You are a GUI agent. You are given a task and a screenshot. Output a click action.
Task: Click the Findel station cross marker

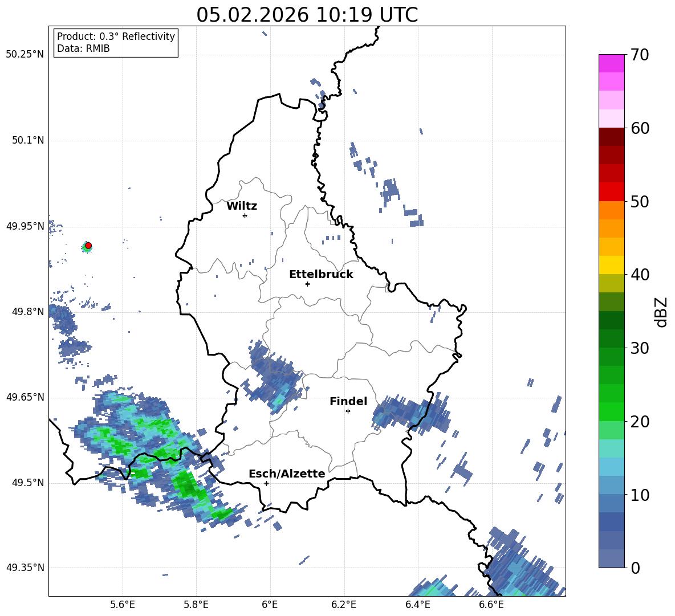(348, 411)
